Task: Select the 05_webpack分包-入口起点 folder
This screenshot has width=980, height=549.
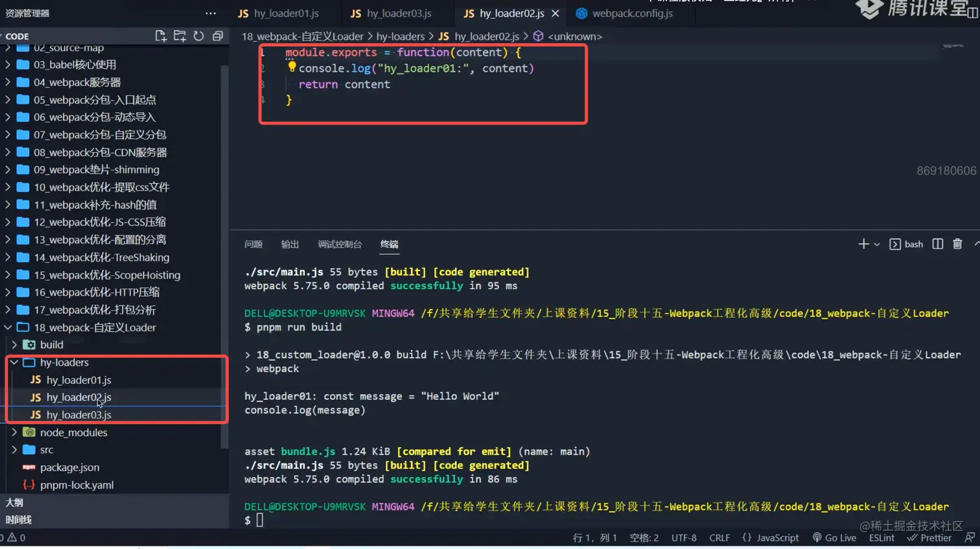Action: (95, 100)
